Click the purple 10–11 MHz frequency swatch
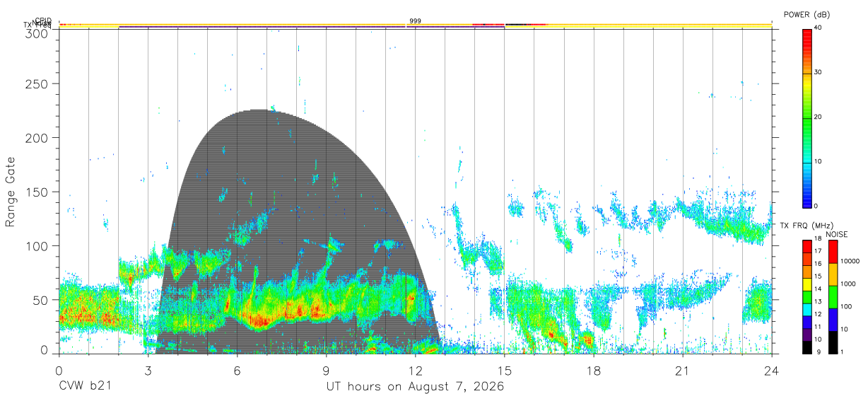The width and height of the screenshot is (868, 401). click(807, 333)
